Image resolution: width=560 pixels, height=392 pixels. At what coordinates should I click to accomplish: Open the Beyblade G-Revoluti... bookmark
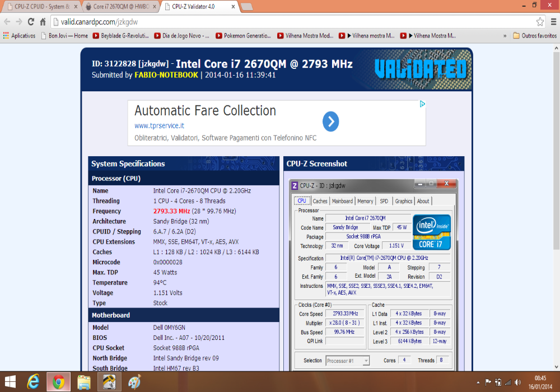121,36
